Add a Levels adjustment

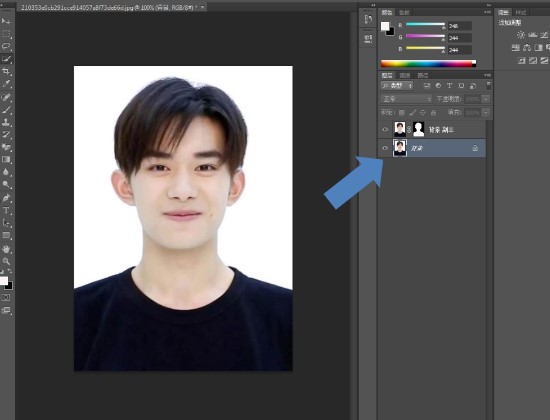tap(533, 35)
